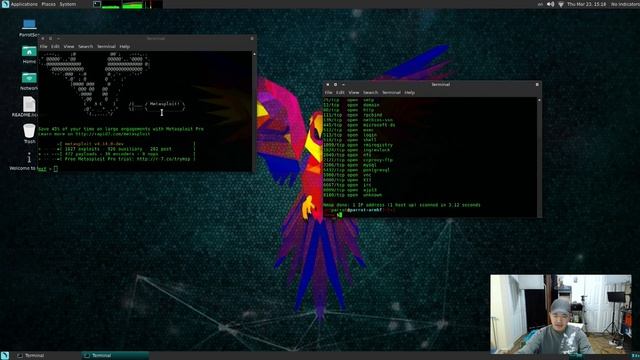Click the 'microsoft-ds' port line in nmap output

[x=359, y=125]
